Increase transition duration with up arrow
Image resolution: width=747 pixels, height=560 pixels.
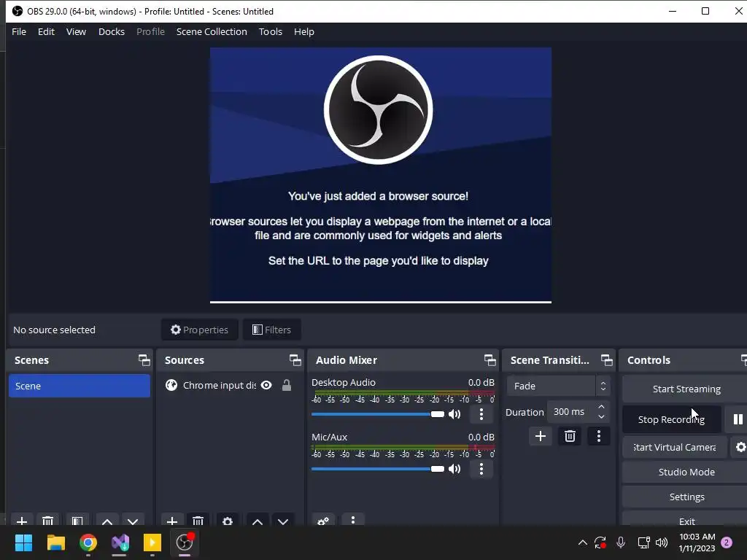point(601,407)
